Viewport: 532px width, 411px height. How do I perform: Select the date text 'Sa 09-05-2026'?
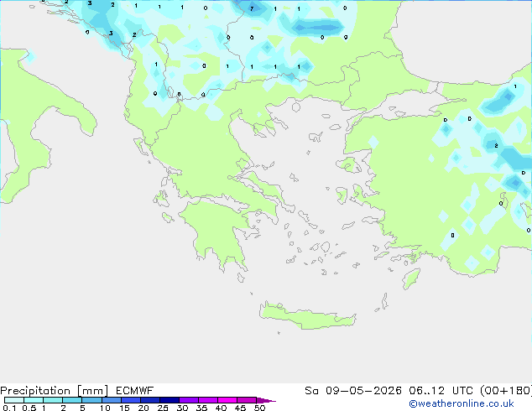tap(353, 391)
